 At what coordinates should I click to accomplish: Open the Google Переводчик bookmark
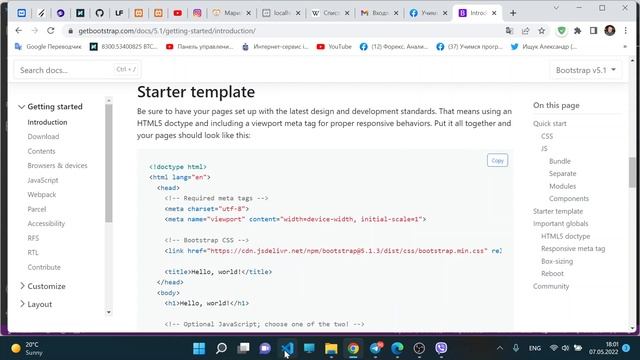coord(48,47)
